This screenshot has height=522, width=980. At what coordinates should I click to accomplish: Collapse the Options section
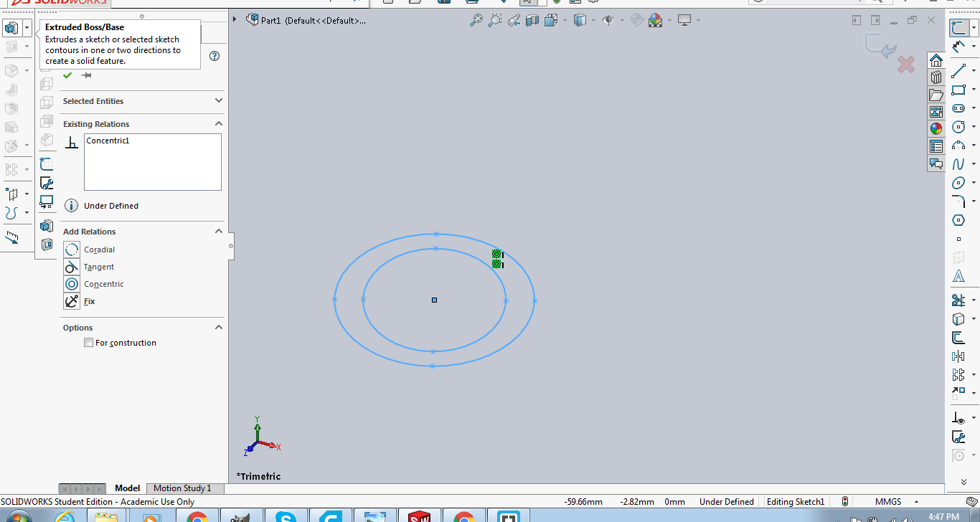(219, 328)
